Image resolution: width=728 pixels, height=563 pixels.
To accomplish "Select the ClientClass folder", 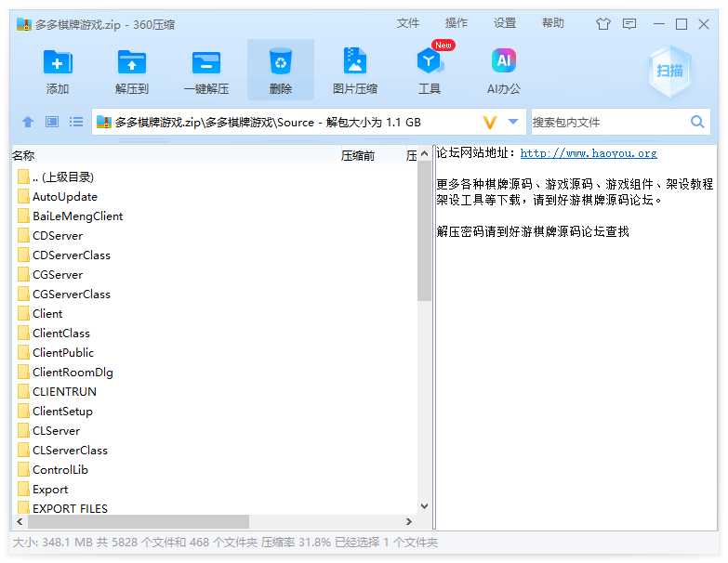I will 54,333.
